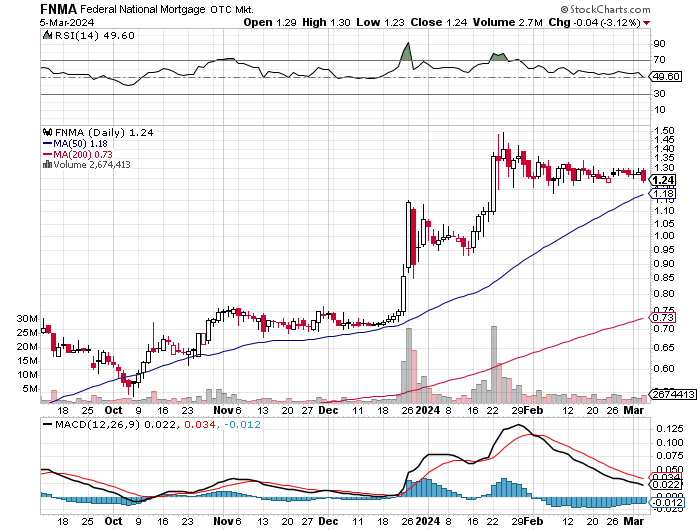Image resolution: width=700 pixels, height=530 pixels.
Task: Click the 0.80 price axis label
Action: pos(664,294)
